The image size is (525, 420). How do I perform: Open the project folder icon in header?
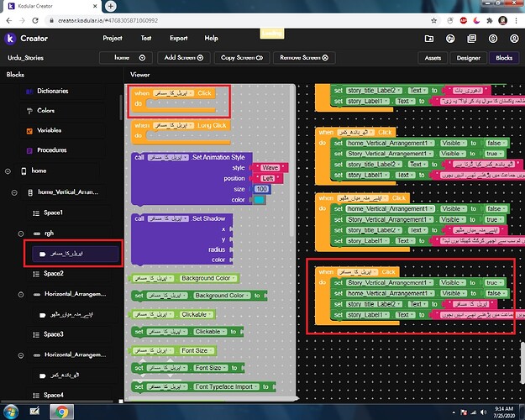click(429, 39)
